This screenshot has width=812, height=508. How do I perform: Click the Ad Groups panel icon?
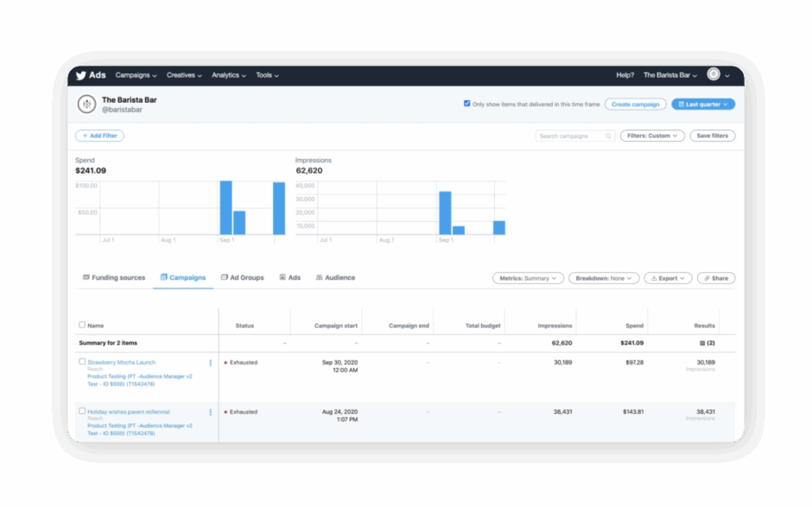tap(223, 276)
